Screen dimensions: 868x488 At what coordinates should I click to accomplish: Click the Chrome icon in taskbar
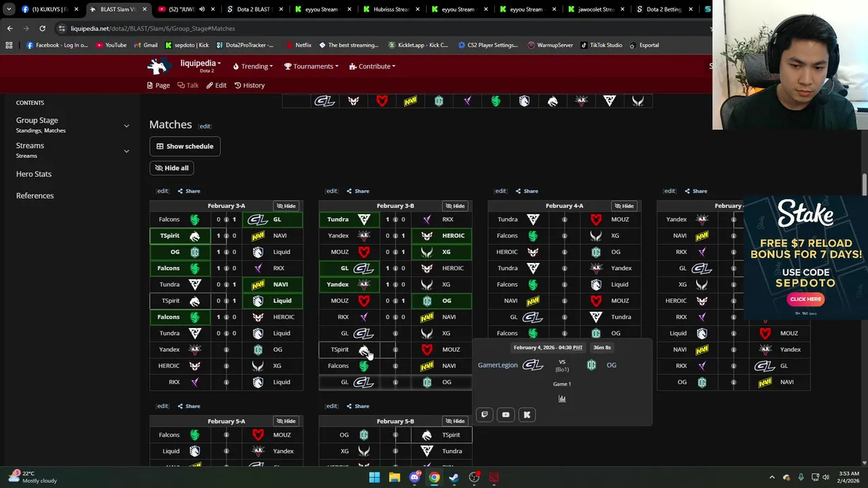[434, 477]
